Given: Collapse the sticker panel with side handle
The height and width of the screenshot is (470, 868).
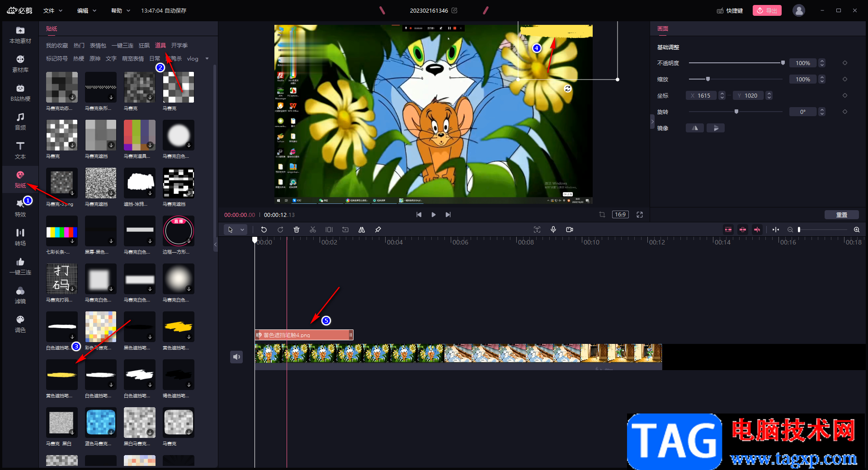Looking at the screenshot, I should click(215, 244).
